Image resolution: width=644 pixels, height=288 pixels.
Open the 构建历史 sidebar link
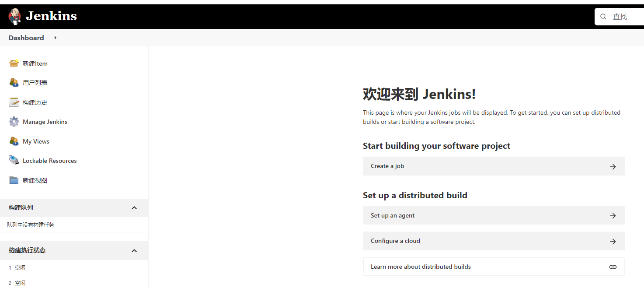pyautogui.click(x=35, y=102)
